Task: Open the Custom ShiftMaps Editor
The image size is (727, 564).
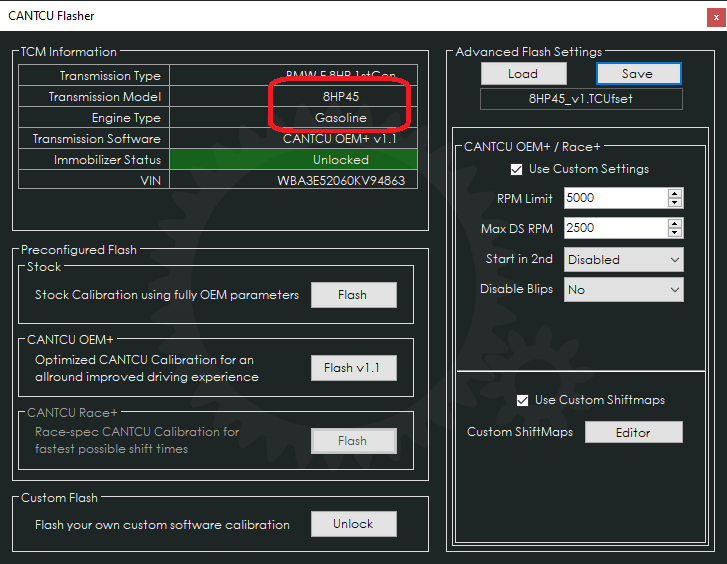Action: click(x=633, y=432)
